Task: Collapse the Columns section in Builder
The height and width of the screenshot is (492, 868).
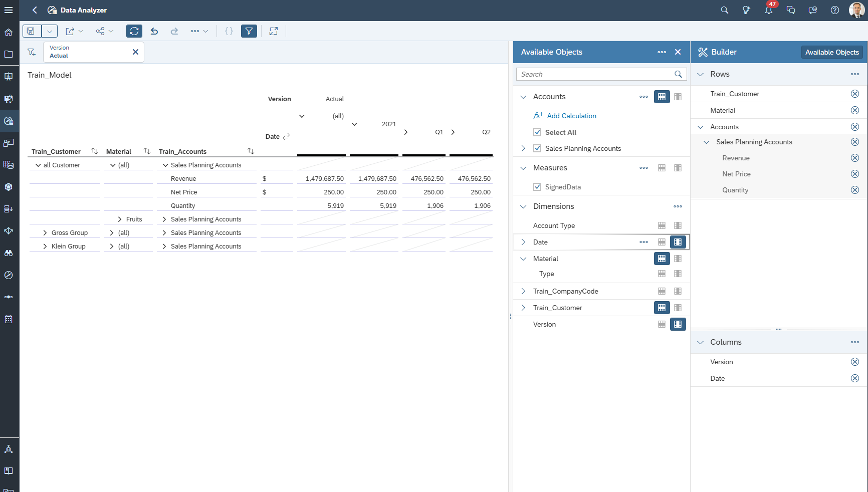Action: coord(701,342)
